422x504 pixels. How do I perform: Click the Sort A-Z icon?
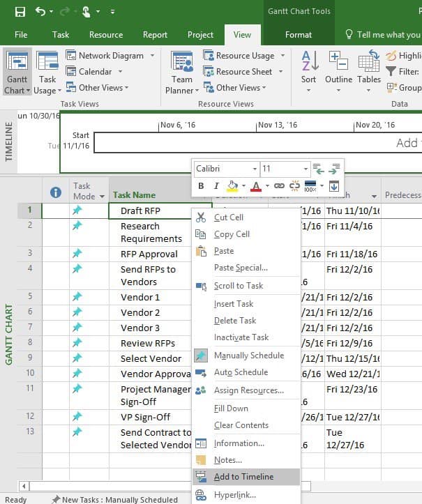click(308, 67)
